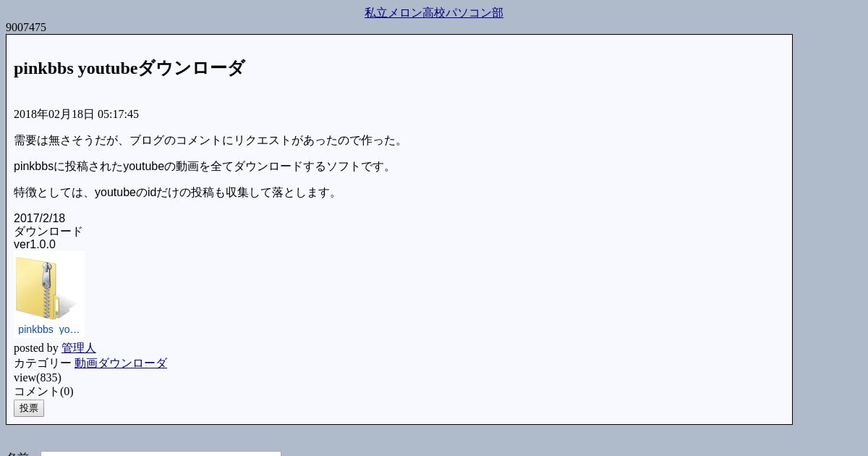Click the paragraph starting 特徴としては
This screenshot has width=868, height=456.
tap(177, 193)
